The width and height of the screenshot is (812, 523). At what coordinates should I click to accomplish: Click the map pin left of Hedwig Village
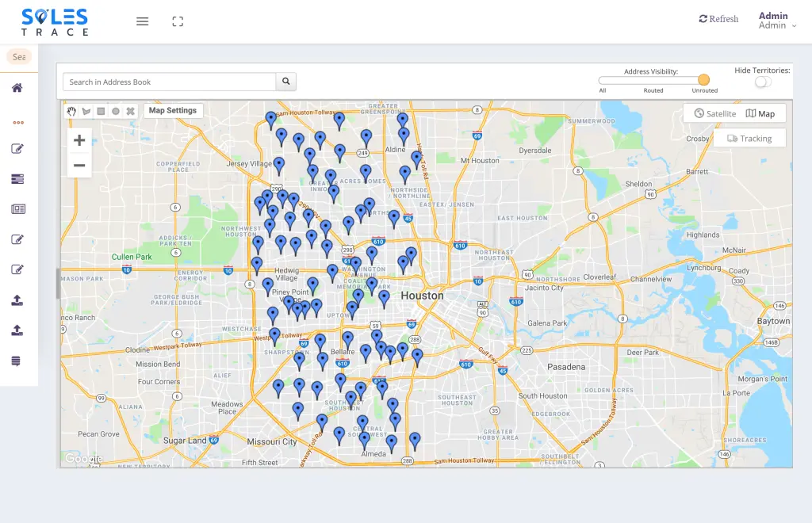tap(256, 265)
